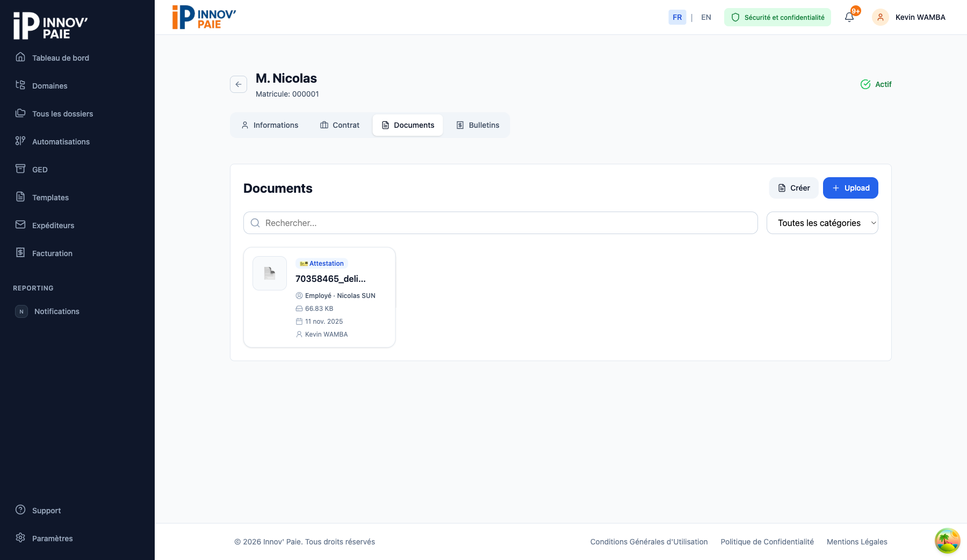Click the back arrow button
The width and height of the screenshot is (967, 560).
(239, 84)
